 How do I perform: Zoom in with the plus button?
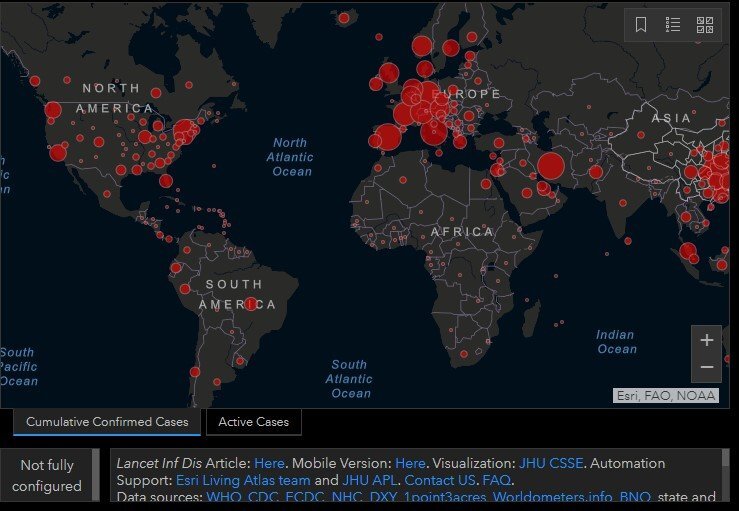coord(706,340)
